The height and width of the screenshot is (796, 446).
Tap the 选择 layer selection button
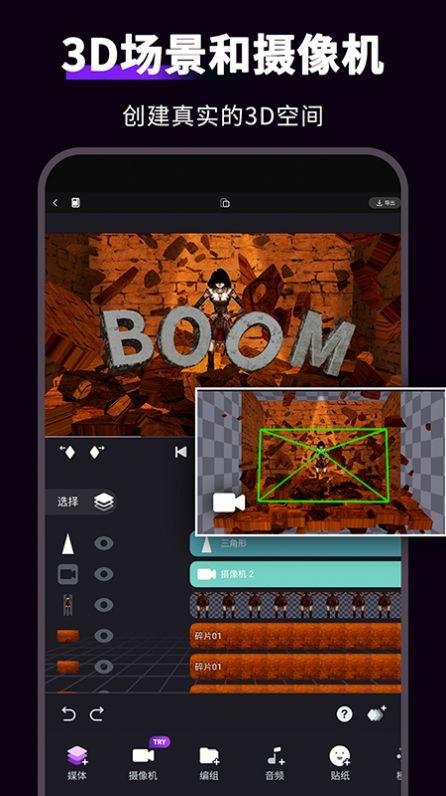[x=81, y=502]
